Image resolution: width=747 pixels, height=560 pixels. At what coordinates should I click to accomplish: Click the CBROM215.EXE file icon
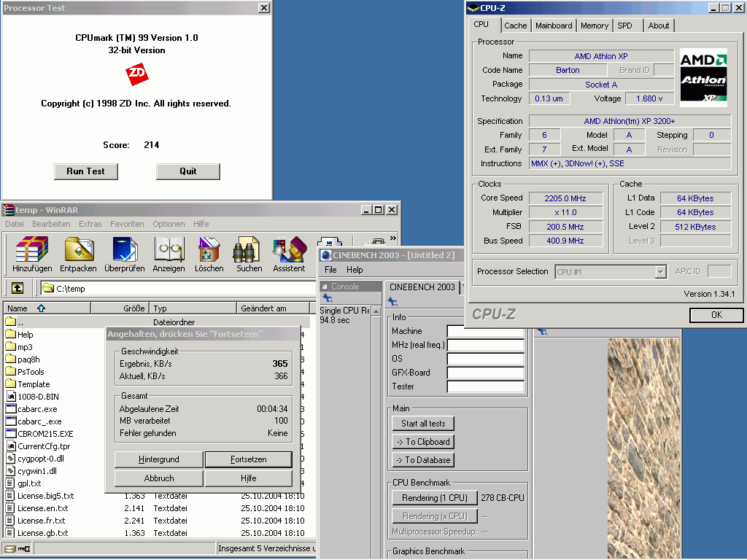pos(10,433)
